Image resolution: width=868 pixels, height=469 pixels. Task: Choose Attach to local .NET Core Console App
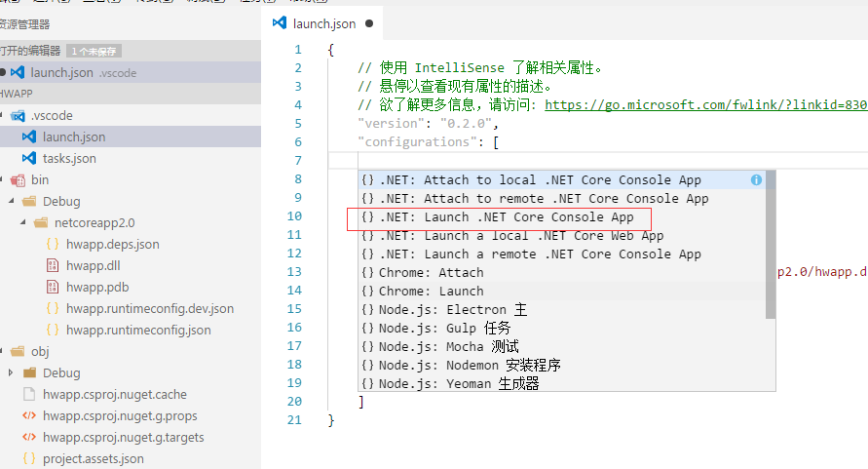[562, 179]
